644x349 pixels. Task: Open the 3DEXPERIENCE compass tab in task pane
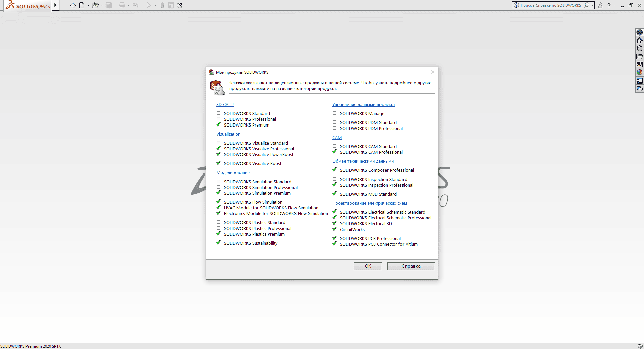coord(640,32)
